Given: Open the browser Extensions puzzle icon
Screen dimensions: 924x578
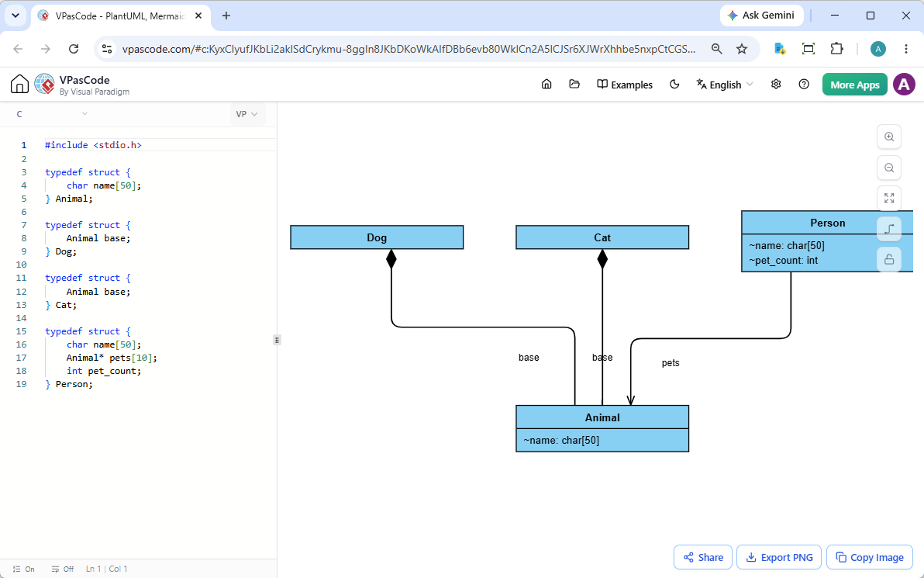Looking at the screenshot, I should (x=836, y=49).
